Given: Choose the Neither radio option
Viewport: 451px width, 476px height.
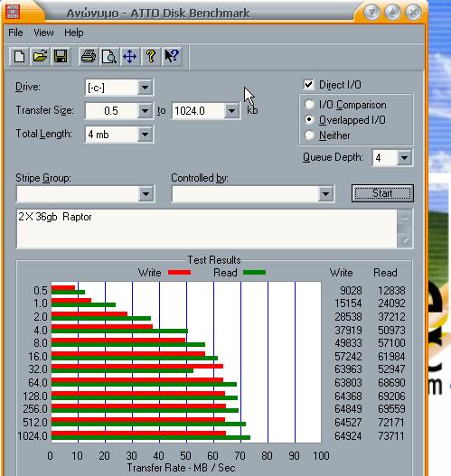Looking at the screenshot, I should click(309, 135).
